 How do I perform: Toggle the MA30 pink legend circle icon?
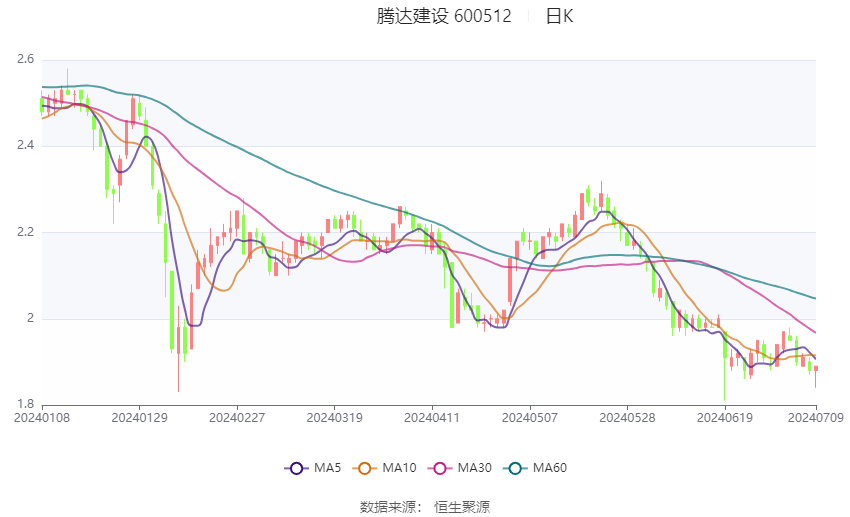pos(439,467)
